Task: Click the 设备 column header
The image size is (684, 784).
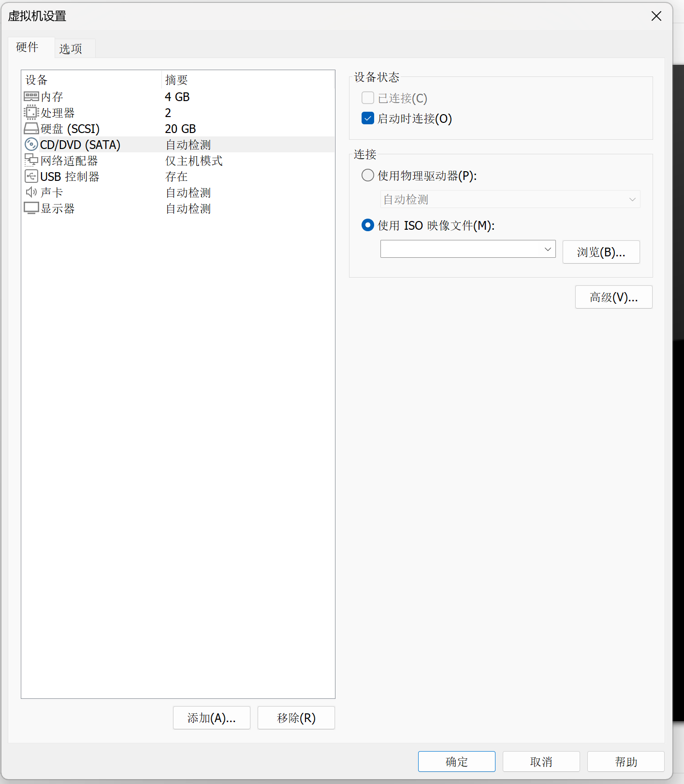Action: click(91, 80)
